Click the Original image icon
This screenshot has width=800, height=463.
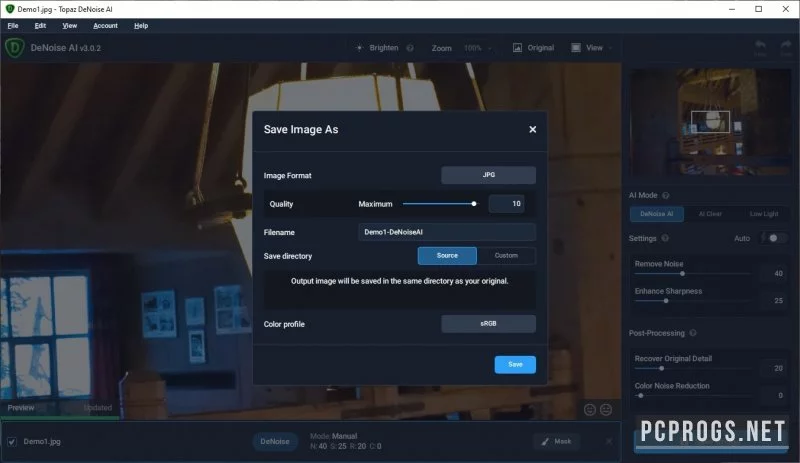(x=517, y=47)
